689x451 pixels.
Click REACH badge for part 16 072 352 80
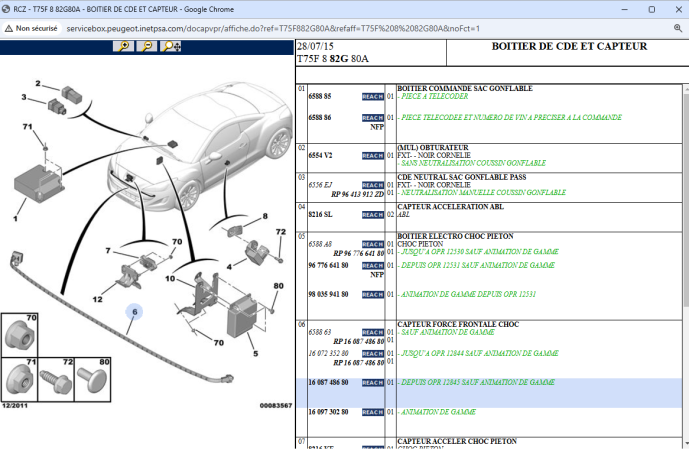[373, 353]
